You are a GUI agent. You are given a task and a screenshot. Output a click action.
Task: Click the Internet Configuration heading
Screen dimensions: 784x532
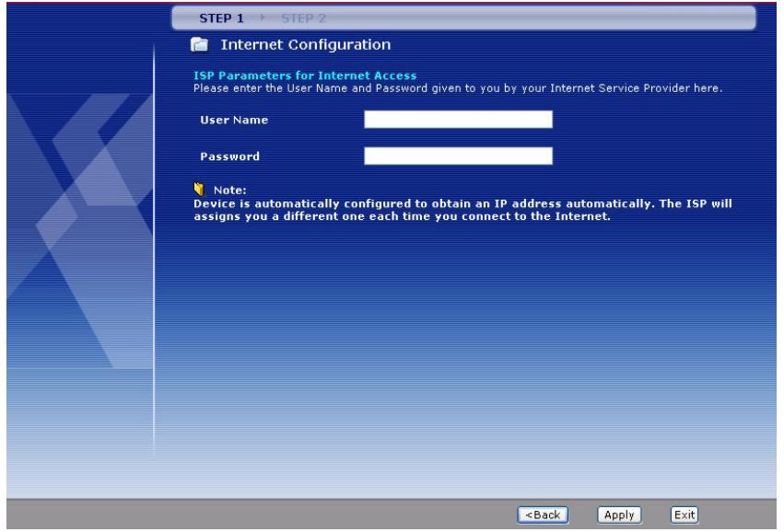pos(303,43)
